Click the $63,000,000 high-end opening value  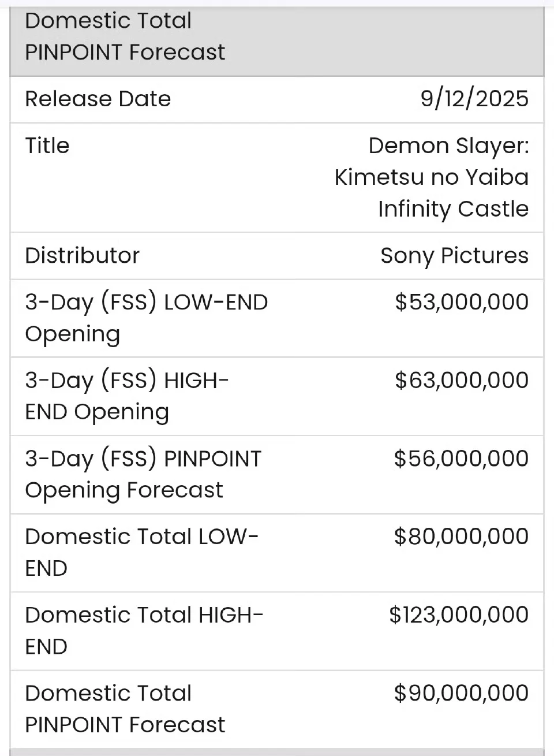(462, 380)
